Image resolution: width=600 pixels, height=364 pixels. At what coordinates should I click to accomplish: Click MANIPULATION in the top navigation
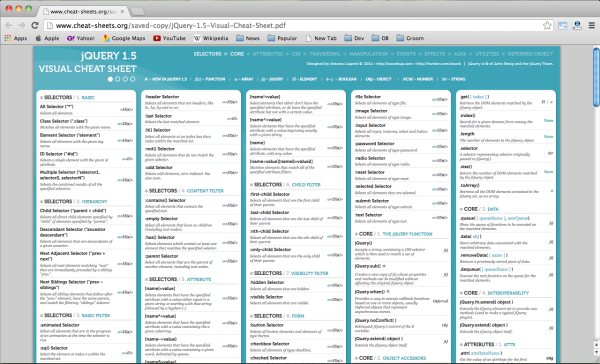[x=368, y=54]
